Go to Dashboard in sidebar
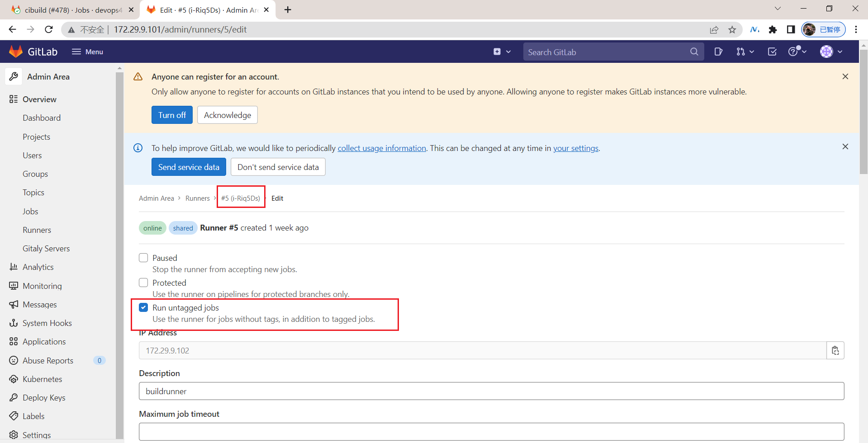 [x=42, y=118]
